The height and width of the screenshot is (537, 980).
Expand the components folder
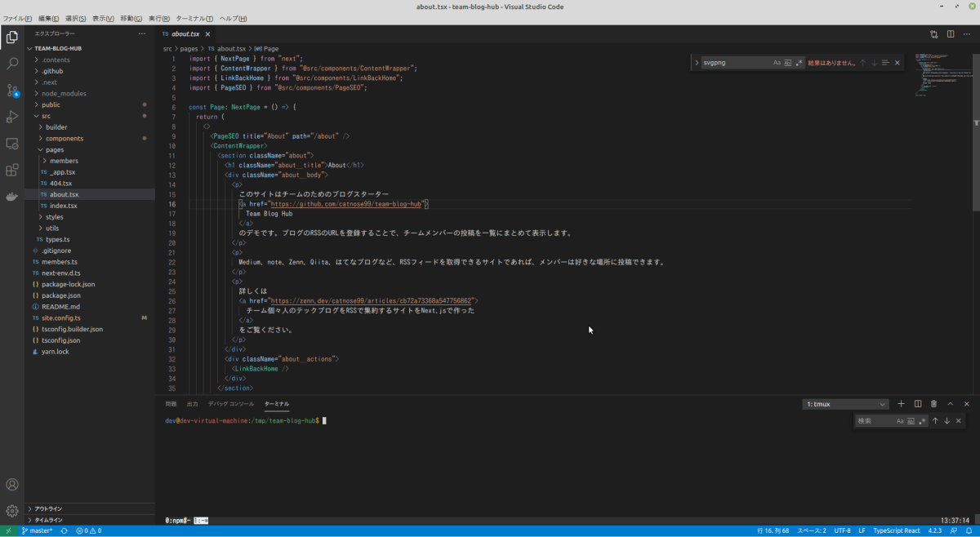90,139
